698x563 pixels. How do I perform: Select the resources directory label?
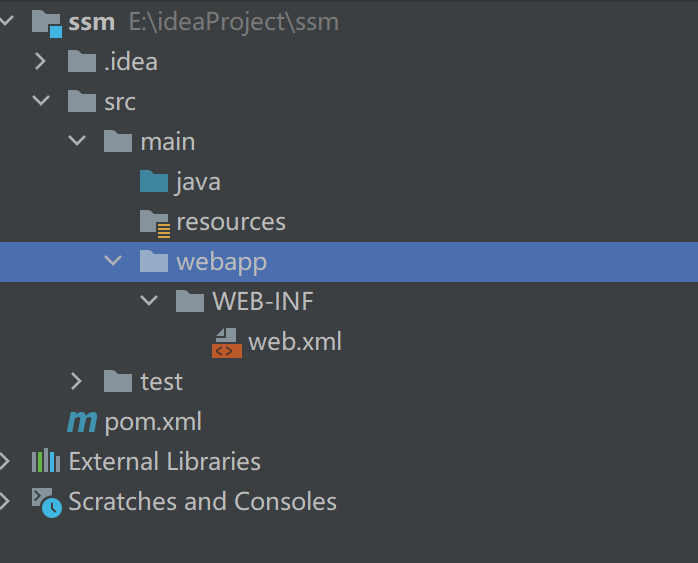231,222
